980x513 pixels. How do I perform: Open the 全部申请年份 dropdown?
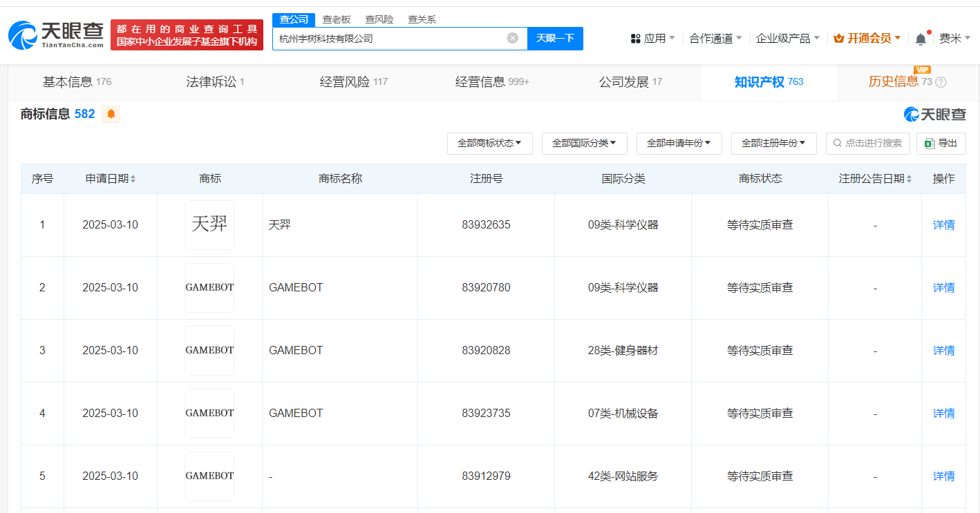(x=679, y=143)
